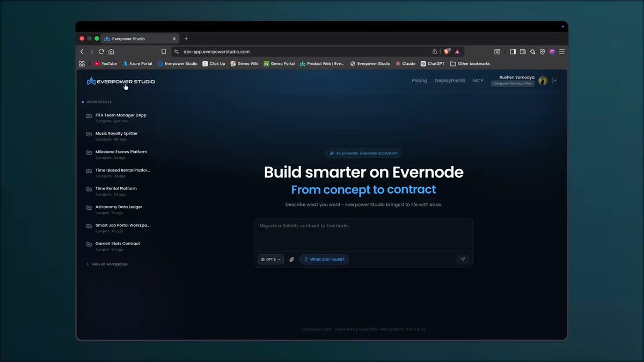Click the browser forward arrow
Viewport: 644px width, 362px height.
pos(92,51)
